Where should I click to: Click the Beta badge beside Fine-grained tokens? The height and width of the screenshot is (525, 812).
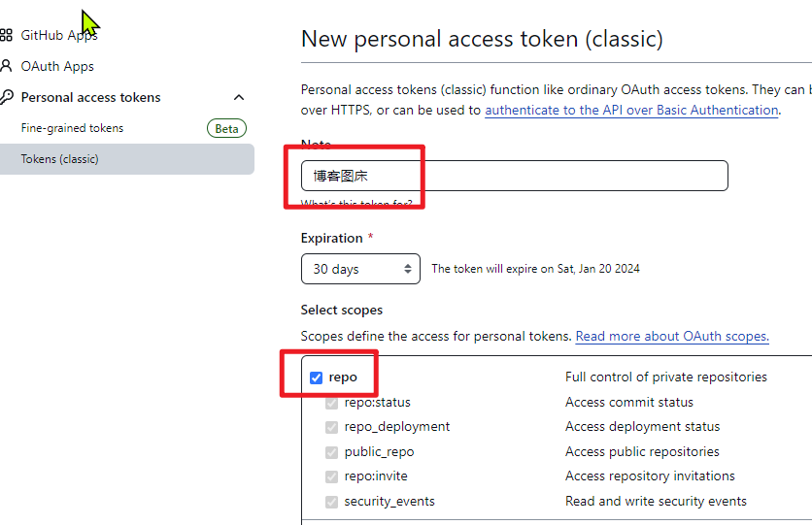click(x=226, y=128)
